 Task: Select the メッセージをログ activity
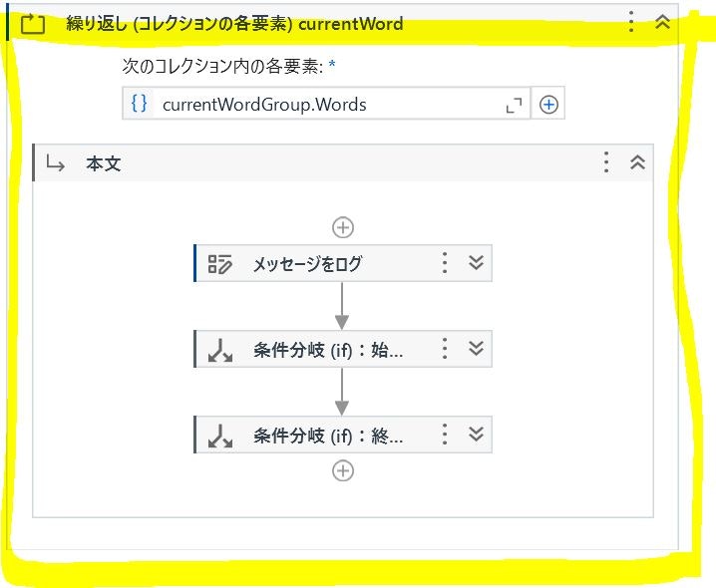click(343, 263)
